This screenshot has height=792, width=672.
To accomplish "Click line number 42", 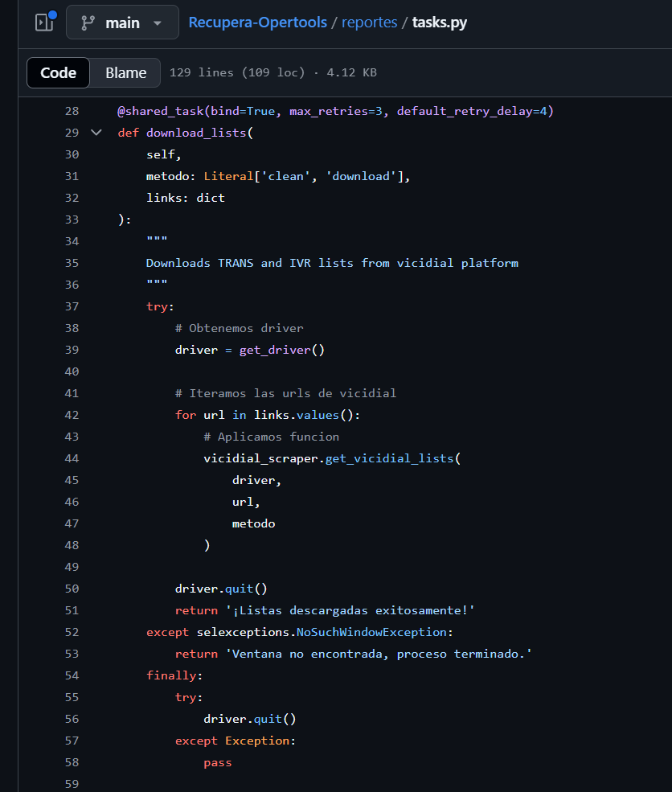I will [72, 415].
